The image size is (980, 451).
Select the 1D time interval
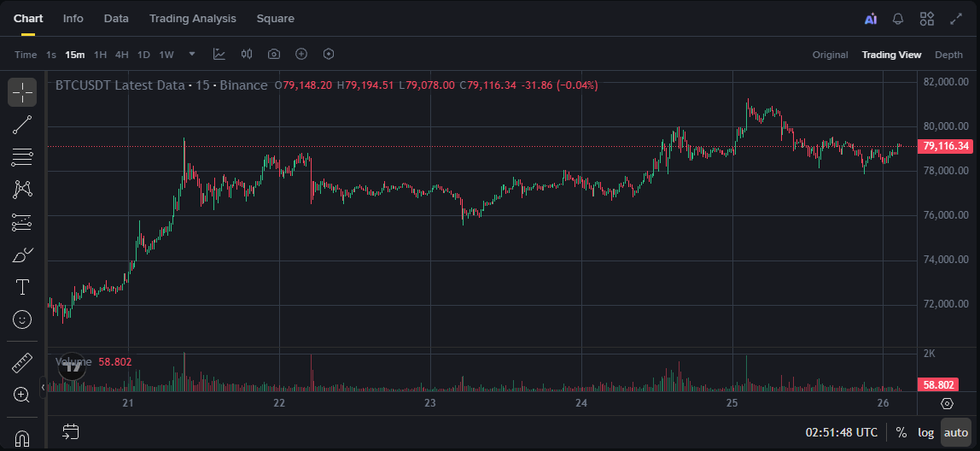[x=143, y=55]
